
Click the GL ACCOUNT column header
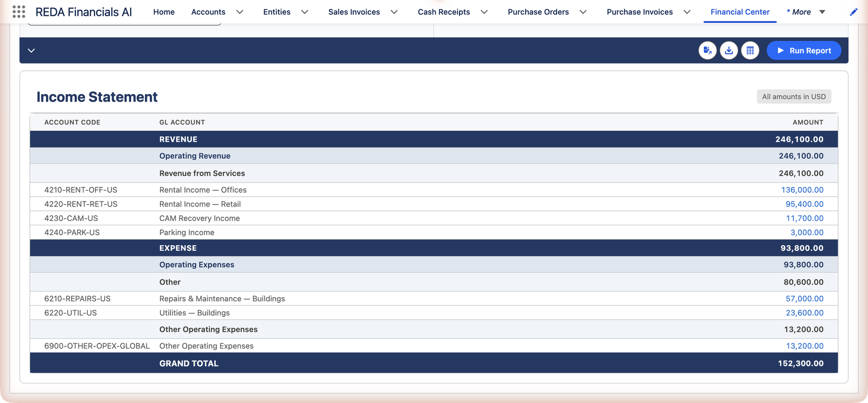point(182,122)
